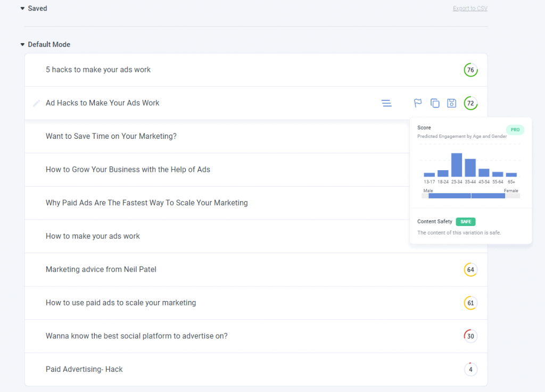Click the 18-24 age bar in chart

pyautogui.click(x=443, y=173)
